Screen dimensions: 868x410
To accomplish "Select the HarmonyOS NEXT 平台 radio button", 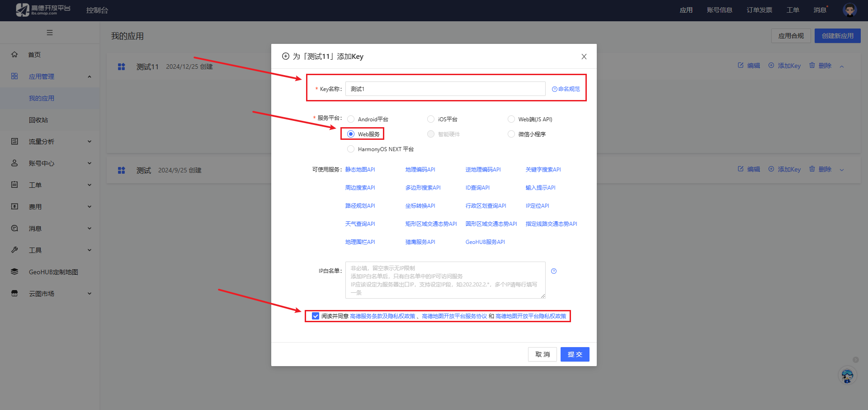I will pyautogui.click(x=351, y=149).
